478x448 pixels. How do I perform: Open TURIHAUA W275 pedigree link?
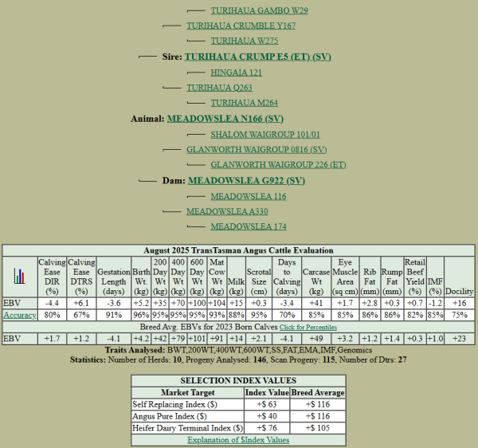coord(245,41)
